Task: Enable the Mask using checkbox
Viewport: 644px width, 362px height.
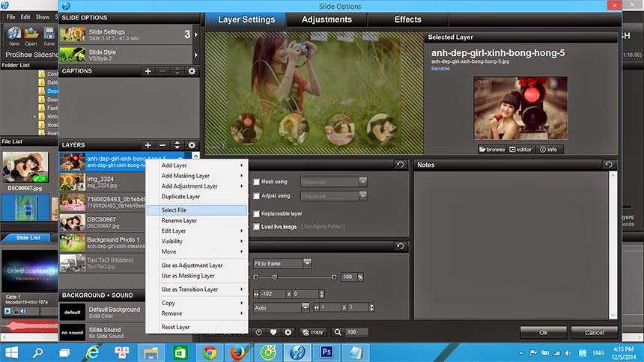Action: (256, 182)
